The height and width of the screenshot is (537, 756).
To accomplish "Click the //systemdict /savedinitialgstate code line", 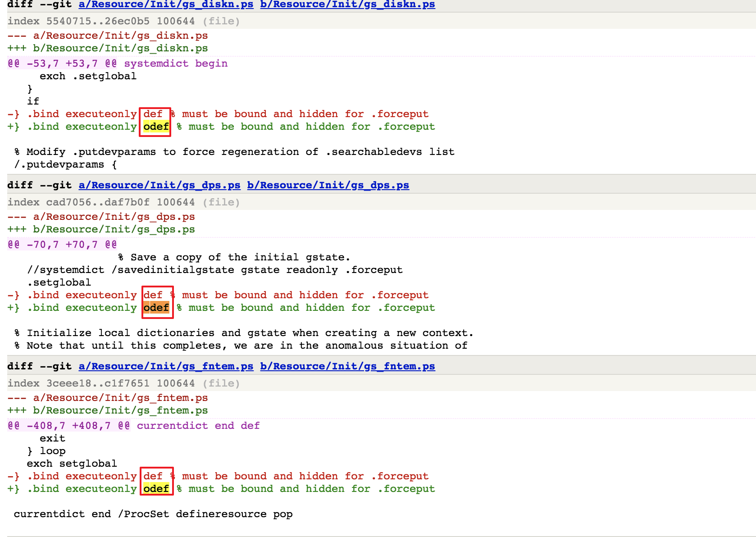I will (x=214, y=270).
